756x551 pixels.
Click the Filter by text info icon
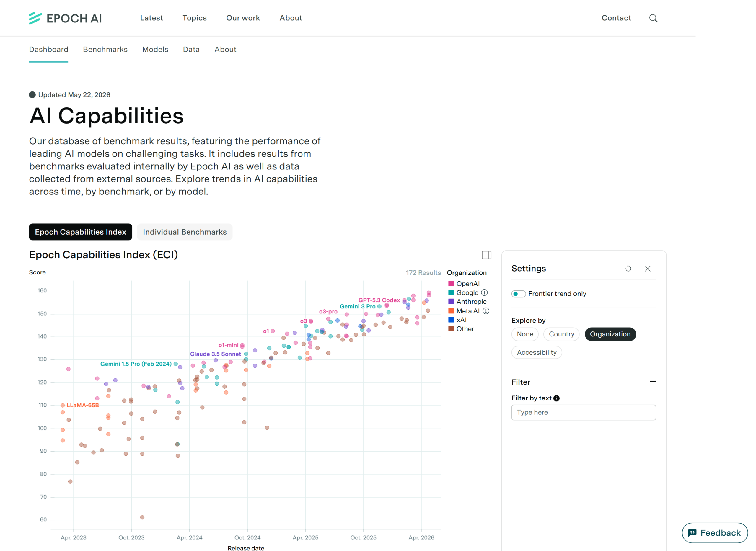pos(556,398)
